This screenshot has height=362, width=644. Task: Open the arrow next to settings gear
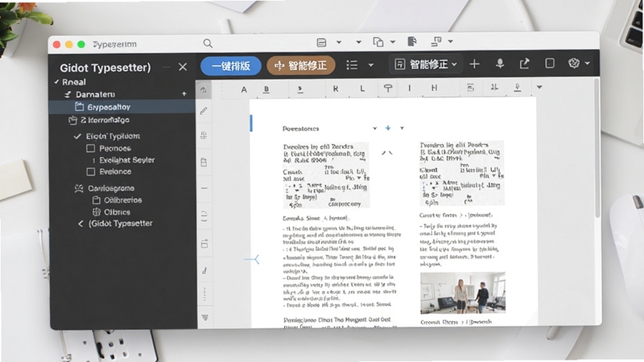click(x=588, y=64)
